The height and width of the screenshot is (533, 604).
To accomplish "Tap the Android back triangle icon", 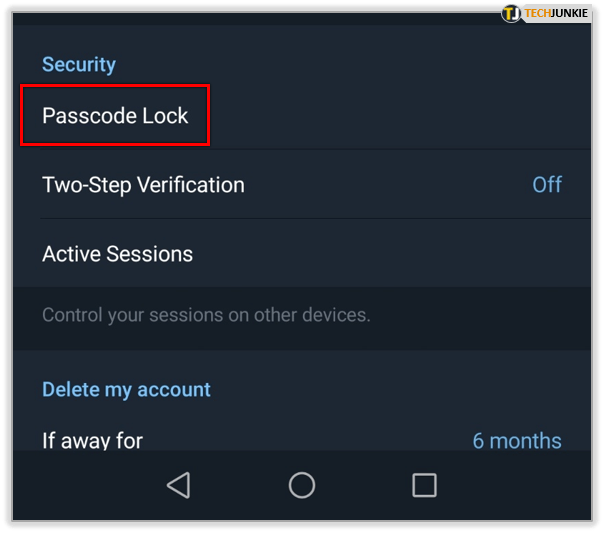I will click(178, 485).
